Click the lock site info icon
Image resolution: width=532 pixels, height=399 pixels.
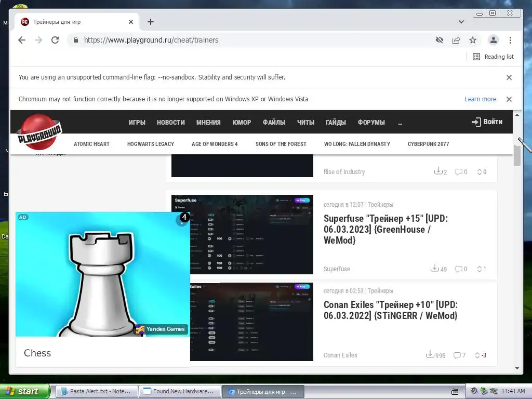tap(76, 40)
